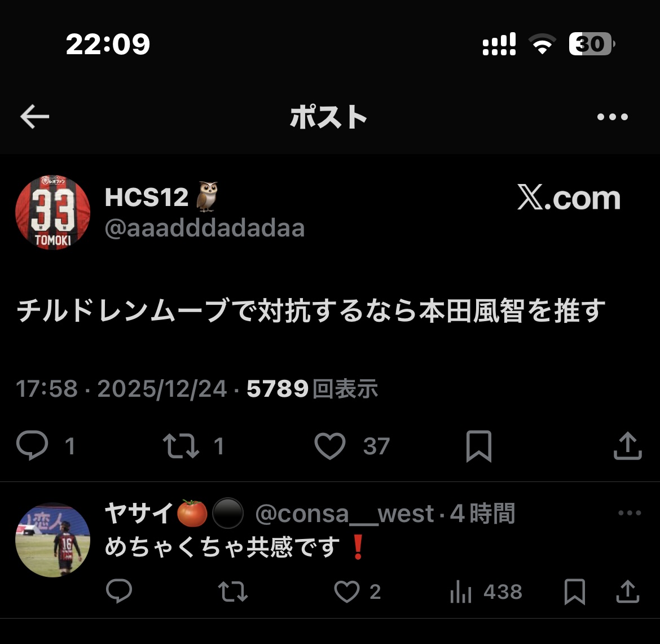Open the @aaadddadadaa profile handle
The height and width of the screenshot is (644, 660).
click(x=205, y=228)
